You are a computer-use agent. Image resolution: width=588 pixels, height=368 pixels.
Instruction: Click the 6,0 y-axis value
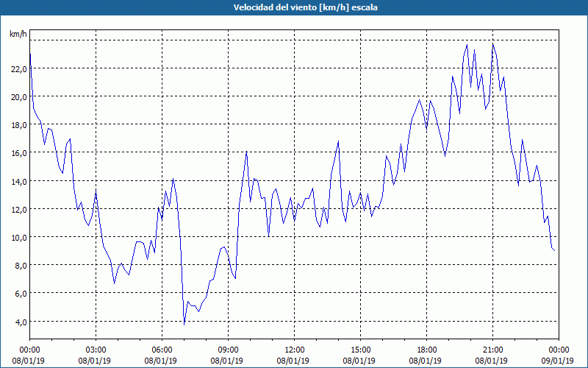pyautogui.click(x=21, y=294)
